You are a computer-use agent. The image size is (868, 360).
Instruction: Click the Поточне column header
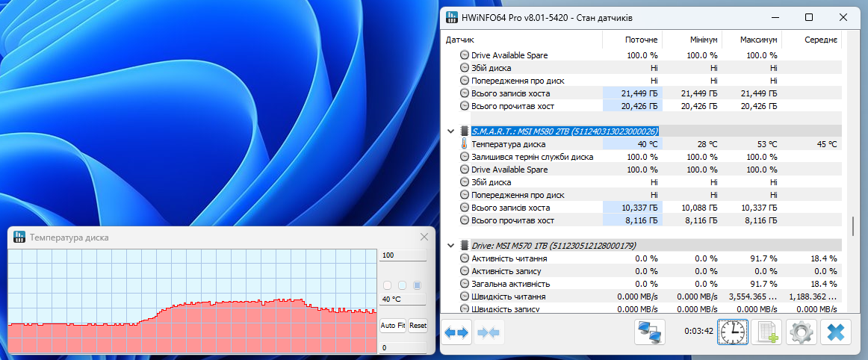[632, 40]
